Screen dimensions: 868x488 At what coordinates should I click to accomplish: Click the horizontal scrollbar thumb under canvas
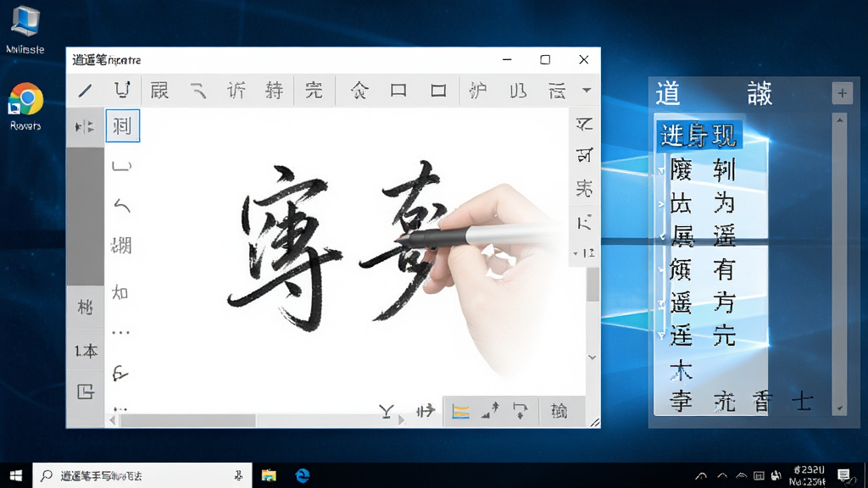click(188, 420)
